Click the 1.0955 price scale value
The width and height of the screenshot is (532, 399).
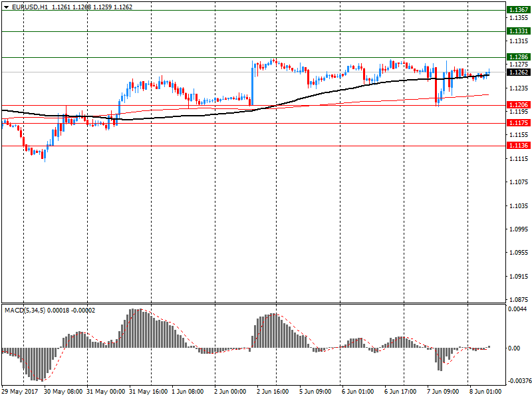coord(519,253)
